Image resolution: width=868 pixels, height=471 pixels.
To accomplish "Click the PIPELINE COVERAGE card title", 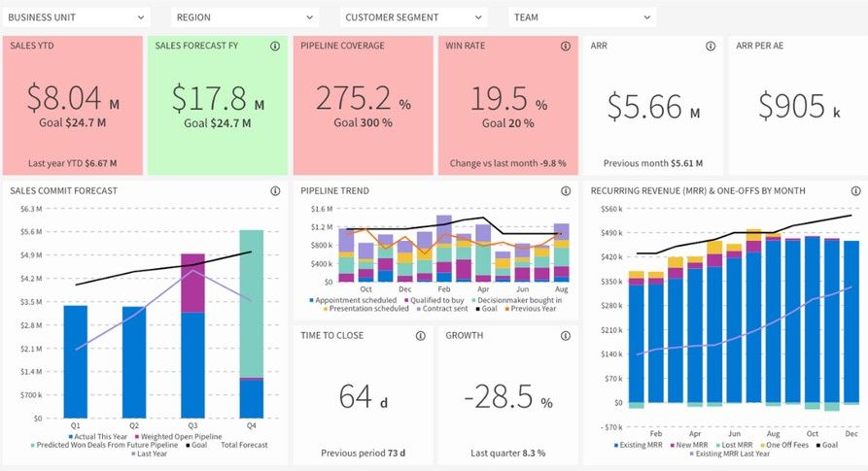I will pos(343,46).
